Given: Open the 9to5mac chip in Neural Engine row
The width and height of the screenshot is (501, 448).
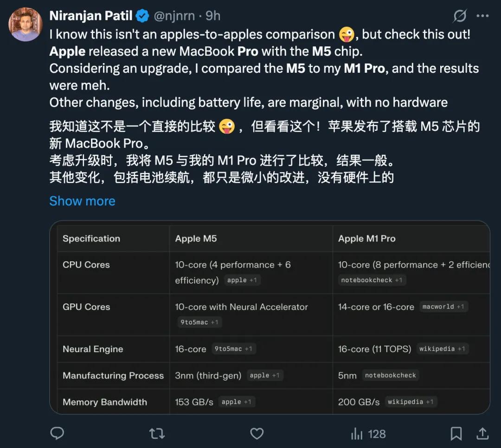Looking at the screenshot, I should pos(233,349).
